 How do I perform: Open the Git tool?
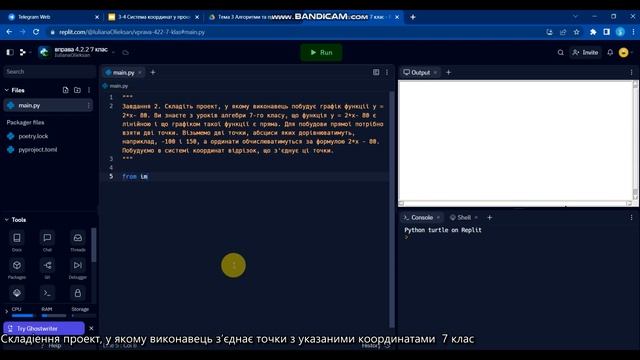(x=47, y=269)
